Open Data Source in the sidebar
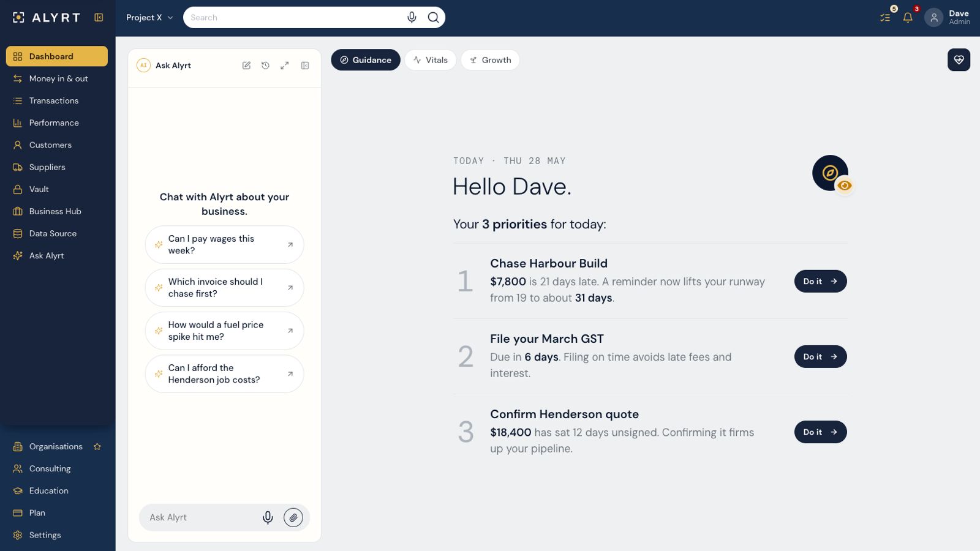 pos(57,233)
